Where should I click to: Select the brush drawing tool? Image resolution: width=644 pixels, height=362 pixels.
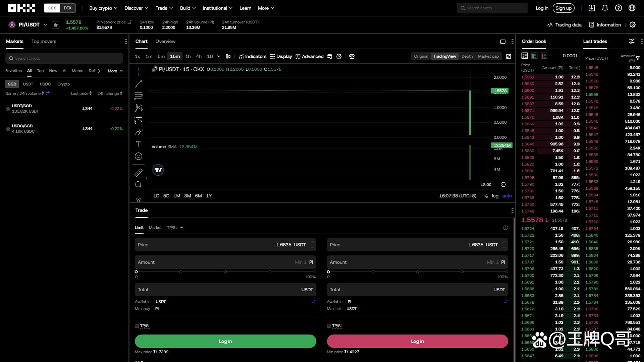click(x=139, y=132)
